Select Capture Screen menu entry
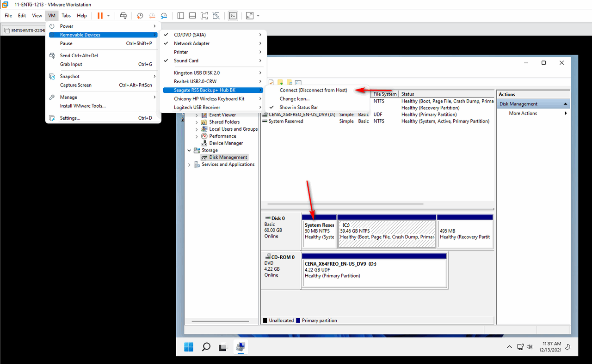Image resolution: width=592 pixels, height=364 pixels. (103, 85)
